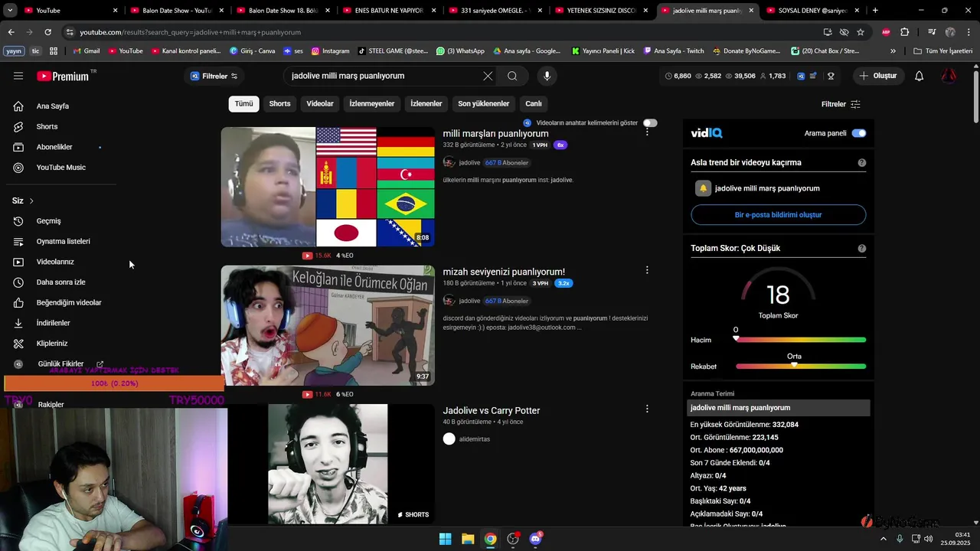Open the vidIQ Filtreler dropdown
The width and height of the screenshot is (980, 551).
point(214,76)
